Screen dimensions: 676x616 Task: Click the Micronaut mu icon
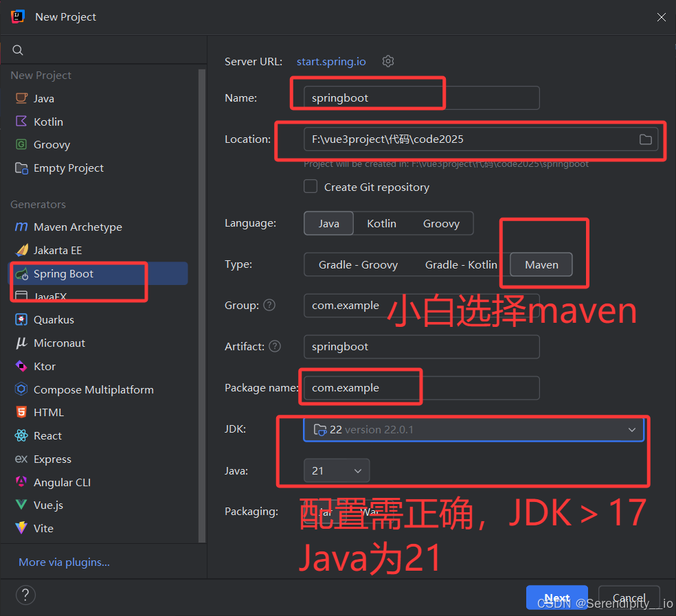[21, 343]
